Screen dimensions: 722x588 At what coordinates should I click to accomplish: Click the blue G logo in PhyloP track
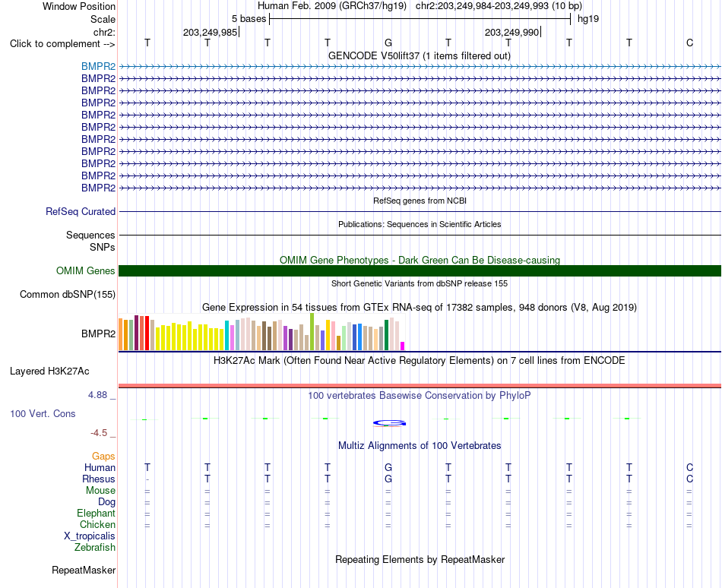pos(389,423)
